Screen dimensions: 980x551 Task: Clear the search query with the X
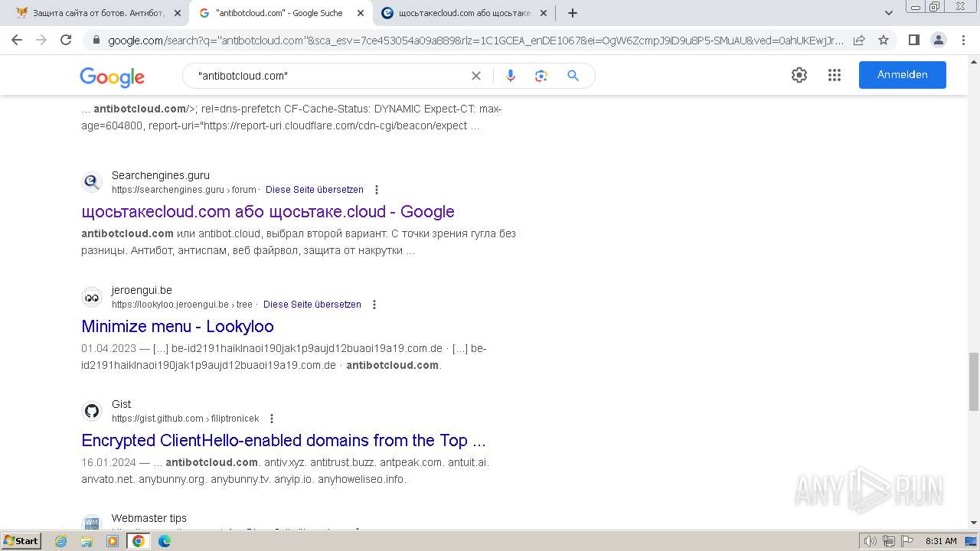476,76
